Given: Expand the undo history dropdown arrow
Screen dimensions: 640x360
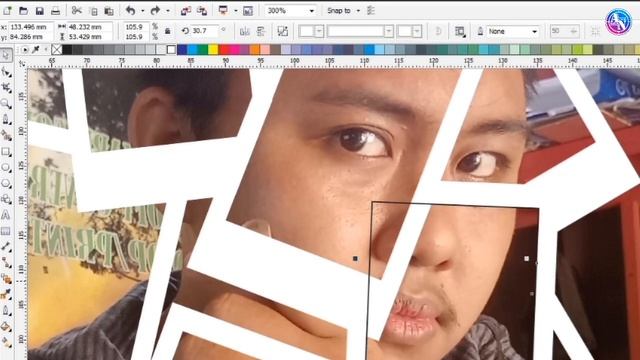Looking at the screenshot, I should coord(142,11).
